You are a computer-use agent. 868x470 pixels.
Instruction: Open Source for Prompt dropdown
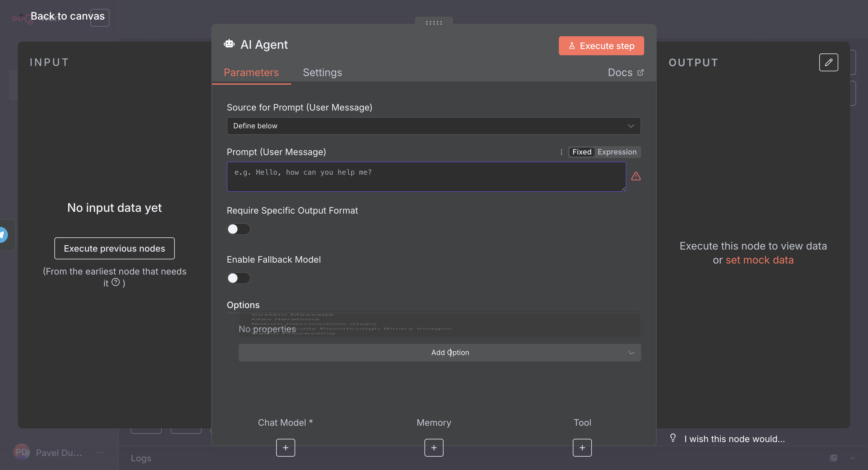pyautogui.click(x=433, y=126)
